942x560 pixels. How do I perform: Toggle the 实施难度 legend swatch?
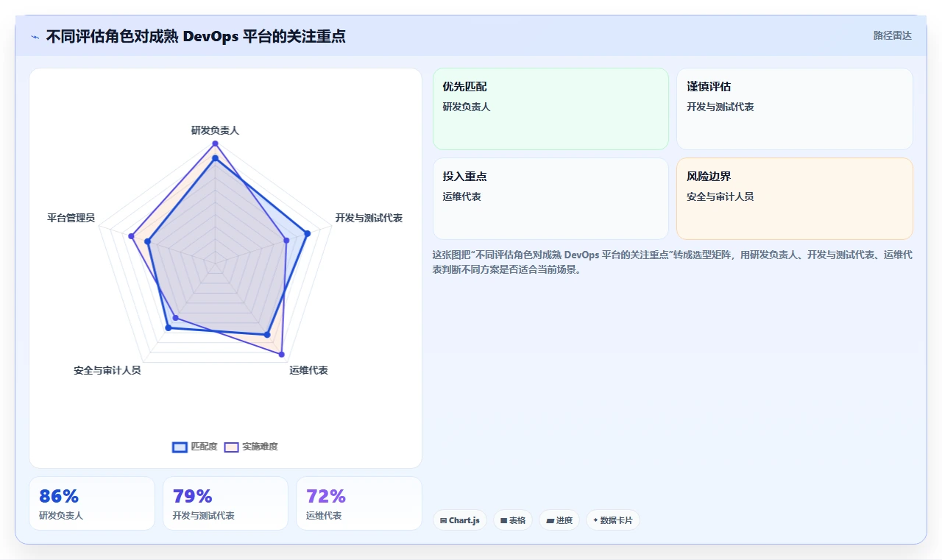(x=231, y=447)
